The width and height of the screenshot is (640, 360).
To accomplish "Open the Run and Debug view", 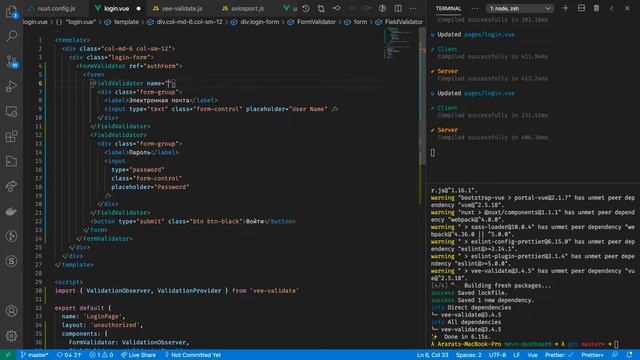I will (x=11, y=86).
